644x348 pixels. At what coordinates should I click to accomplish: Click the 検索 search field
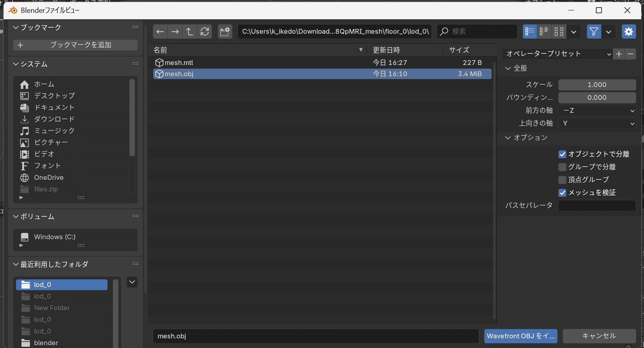(481, 31)
